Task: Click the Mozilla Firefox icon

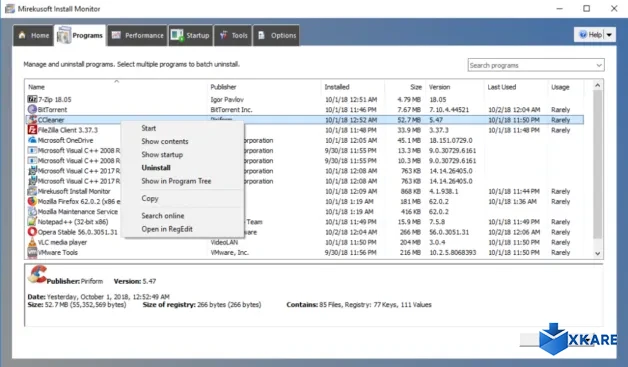Action: pyautogui.click(x=32, y=201)
